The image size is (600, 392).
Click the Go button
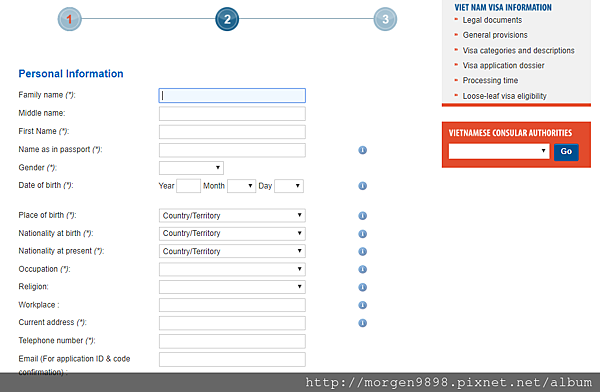coord(566,152)
